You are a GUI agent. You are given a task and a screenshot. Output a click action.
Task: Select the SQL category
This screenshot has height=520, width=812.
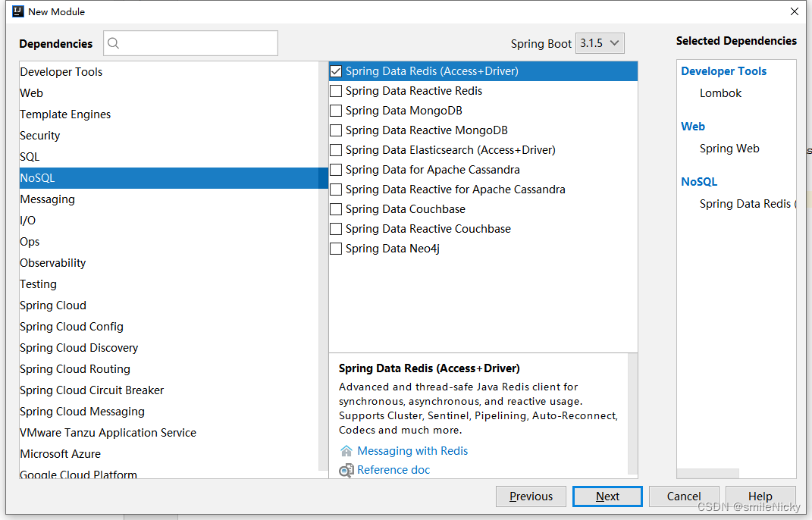pos(169,157)
